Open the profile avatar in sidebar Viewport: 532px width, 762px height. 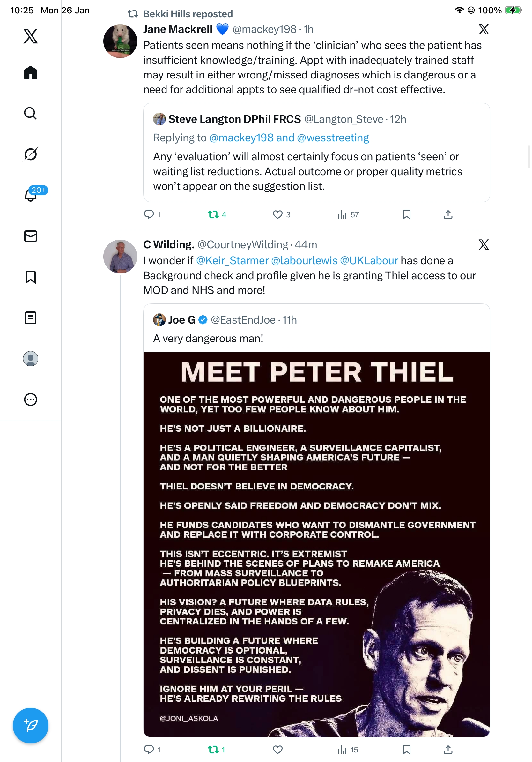click(31, 359)
